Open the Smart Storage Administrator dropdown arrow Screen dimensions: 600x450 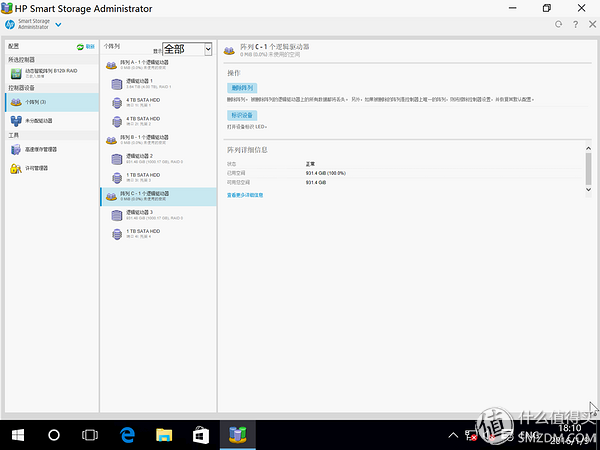pyautogui.click(x=58, y=25)
